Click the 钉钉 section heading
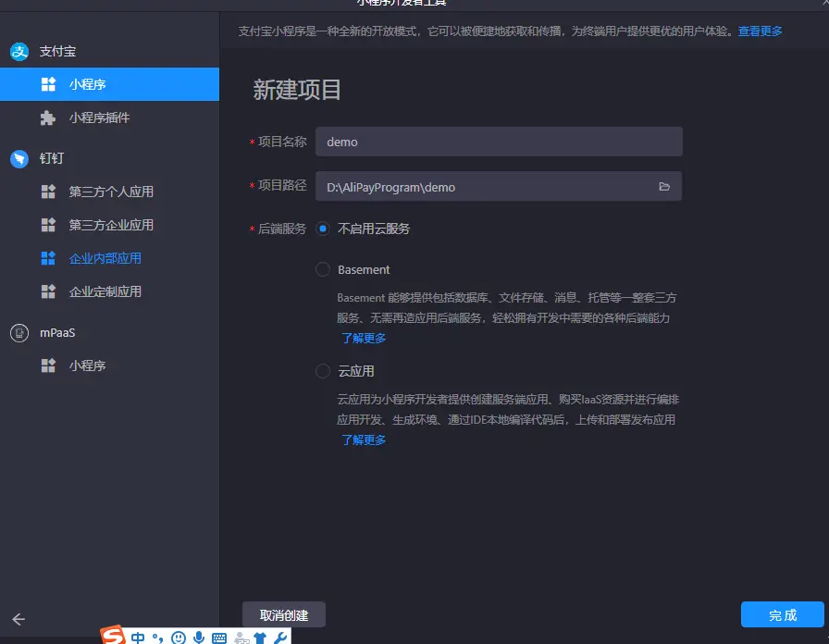 [x=51, y=158]
